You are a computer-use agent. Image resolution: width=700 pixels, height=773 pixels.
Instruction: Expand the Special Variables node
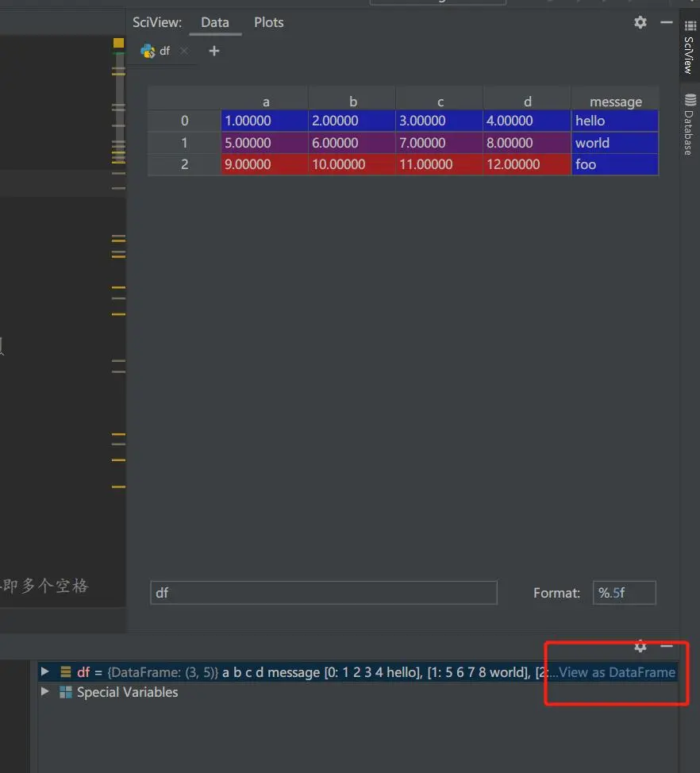[44, 691]
